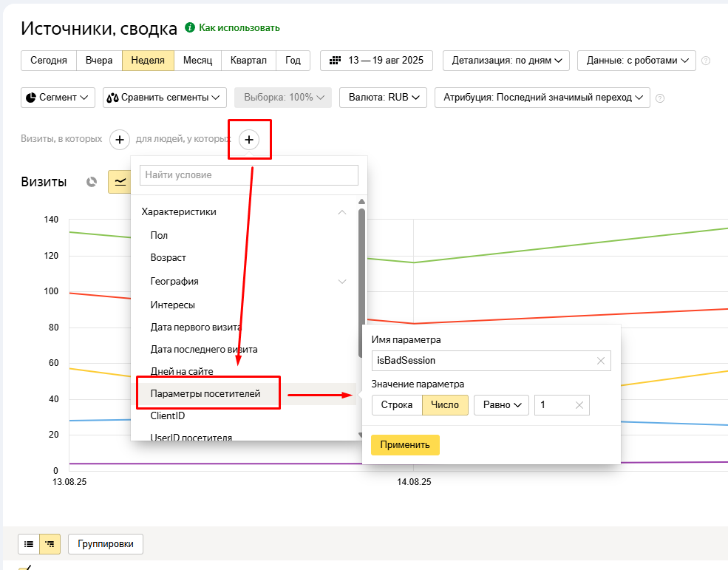Image resolution: width=728 pixels, height=570 pixels.
Task: Expand the 'География' submenu
Action: (x=341, y=282)
